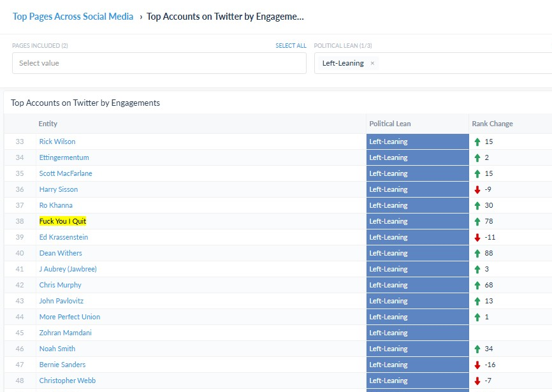552x392 pixels.
Task: Click rank change value 34
Action: (x=489, y=349)
